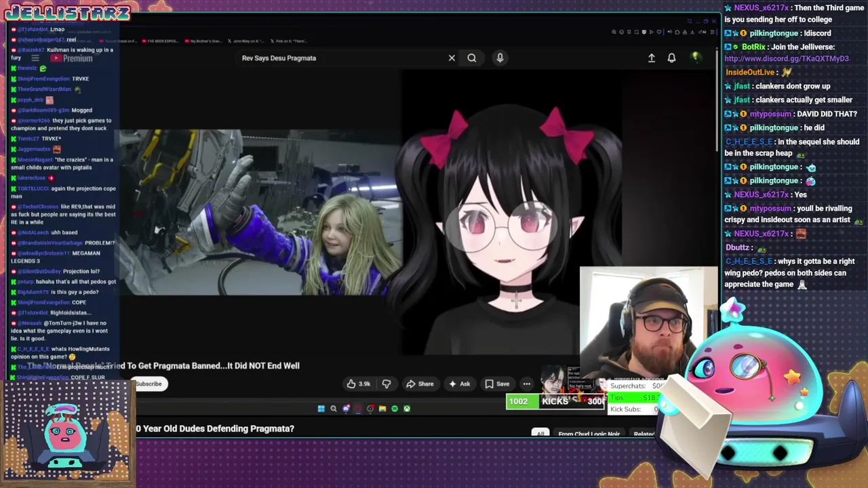Open the Xbox app on taskbar
Screen dimensions: 868x488
coord(407,409)
